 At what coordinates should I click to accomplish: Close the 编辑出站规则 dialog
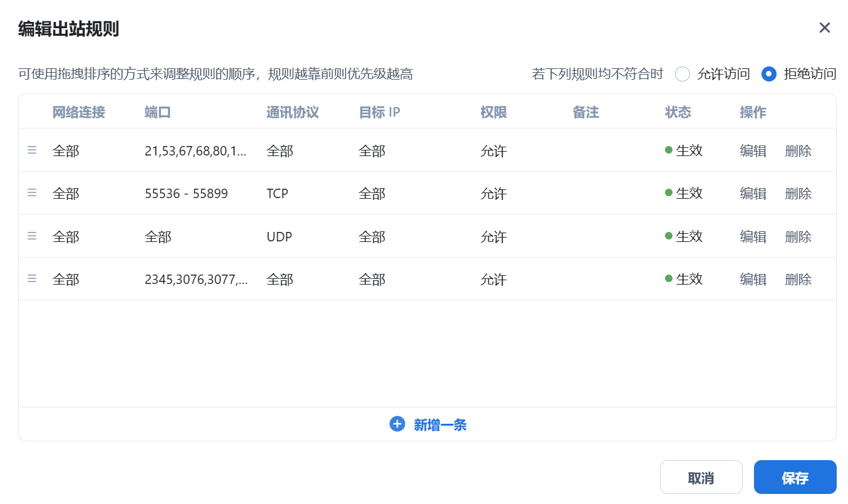coord(825,28)
